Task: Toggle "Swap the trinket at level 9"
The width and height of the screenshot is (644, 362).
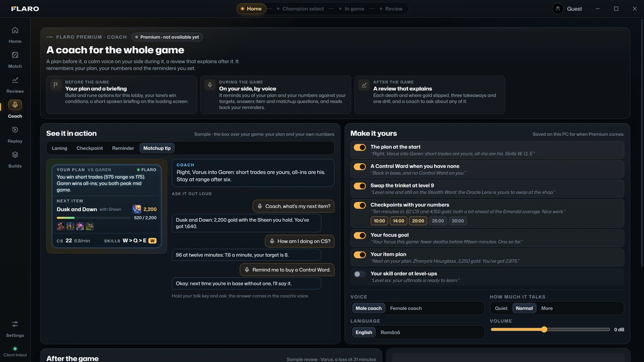Action: click(x=360, y=186)
